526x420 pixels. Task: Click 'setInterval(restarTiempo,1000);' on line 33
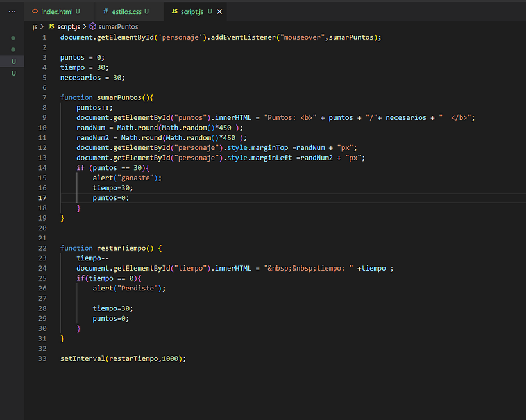123,358
